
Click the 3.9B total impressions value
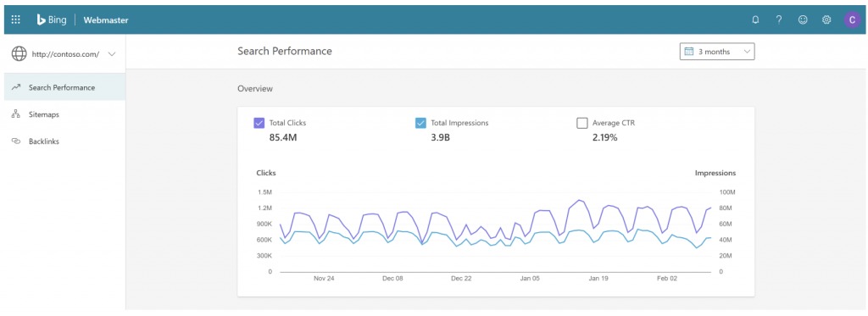click(440, 137)
